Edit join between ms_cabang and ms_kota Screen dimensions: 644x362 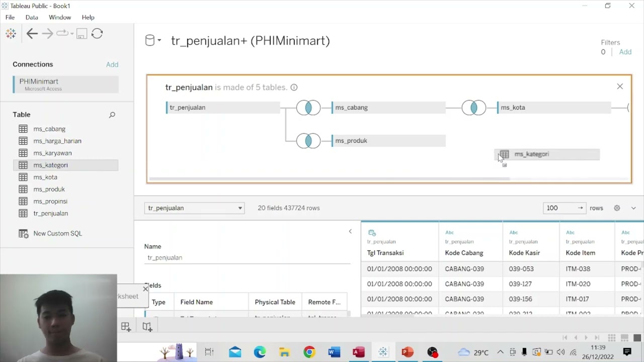click(474, 108)
